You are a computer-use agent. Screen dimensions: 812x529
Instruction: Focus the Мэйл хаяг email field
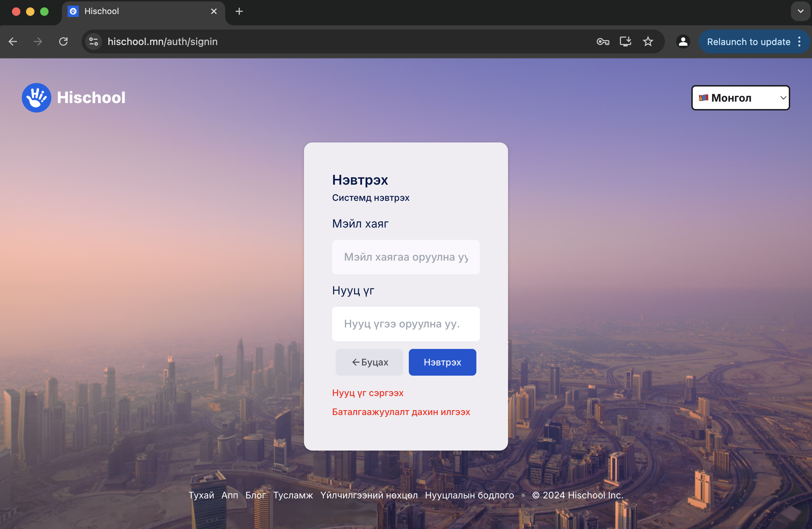pyautogui.click(x=406, y=257)
